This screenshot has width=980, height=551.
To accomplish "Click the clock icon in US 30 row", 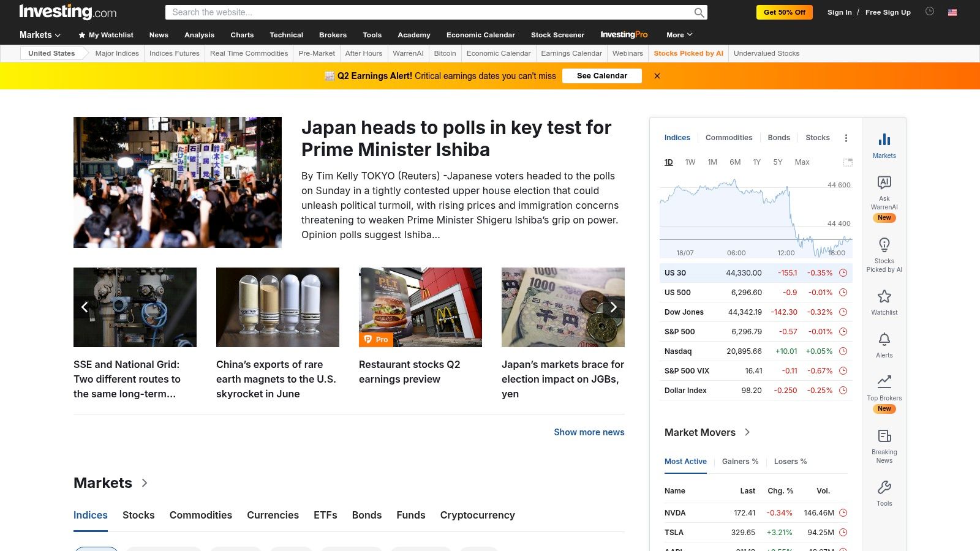I will [x=843, y=273].
